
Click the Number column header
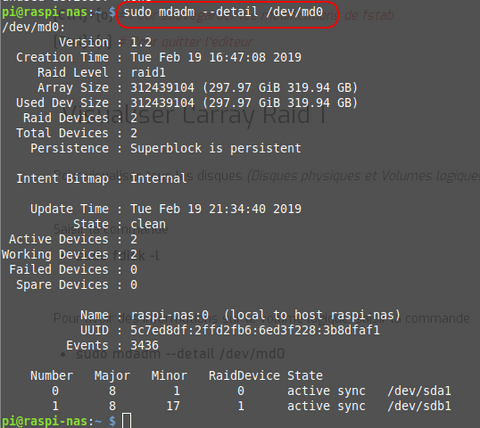pyautogui.click(x=52, y=376)
